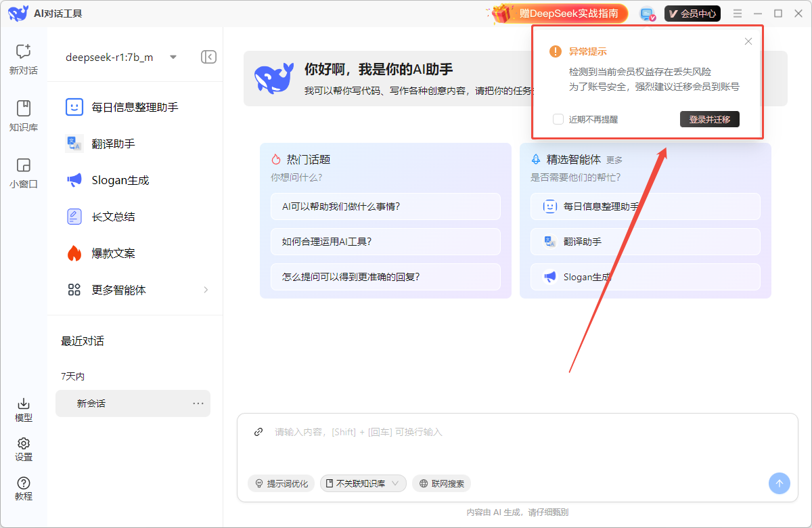This screenshot has height=528, width=812.
Task: Open the 设置 settings
Action: pos(23,449)
